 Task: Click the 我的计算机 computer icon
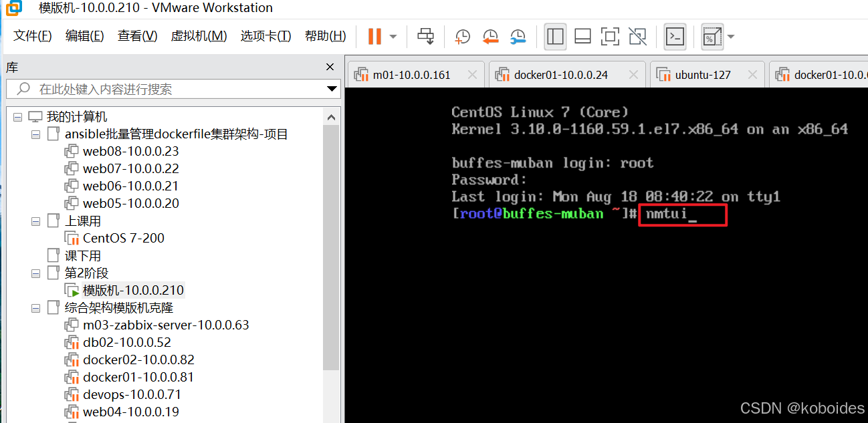coord(35,117)
